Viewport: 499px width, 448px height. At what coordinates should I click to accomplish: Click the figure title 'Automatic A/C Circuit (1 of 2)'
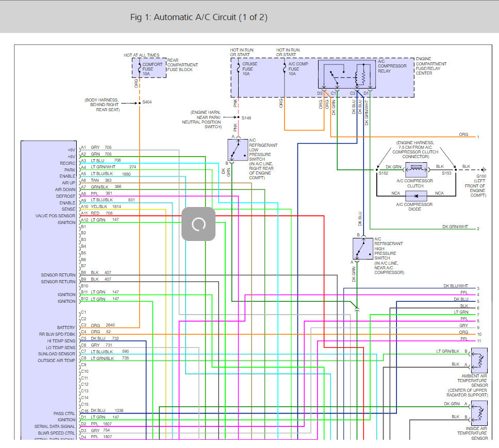pyautogui.click(x=210, y=17)
